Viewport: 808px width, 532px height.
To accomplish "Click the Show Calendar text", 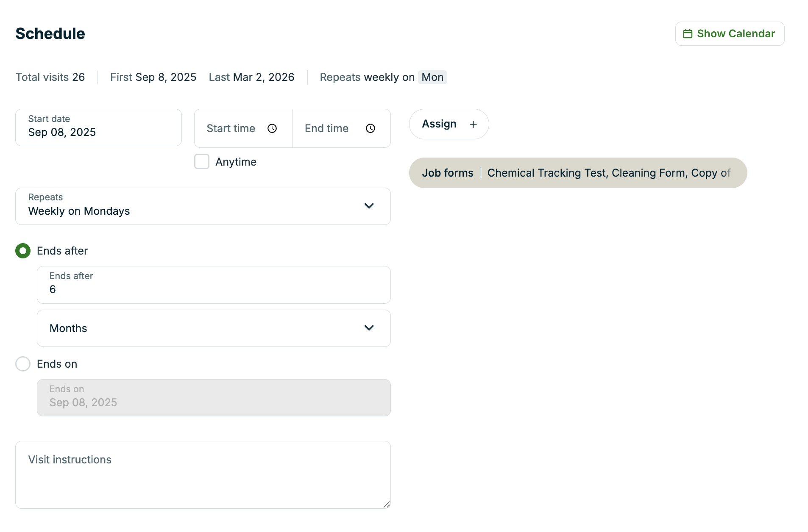I will [736, 34].
